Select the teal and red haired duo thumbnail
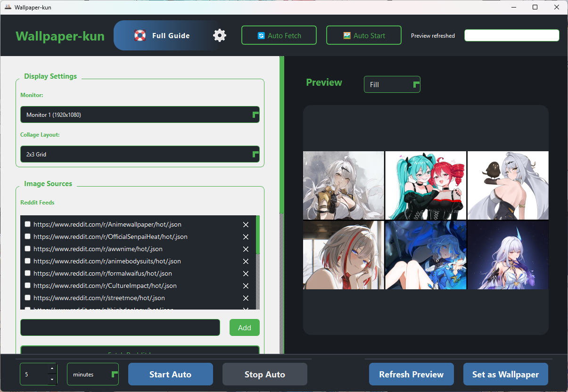This screenshot has width=568, height=392. [x=426, y=185]
